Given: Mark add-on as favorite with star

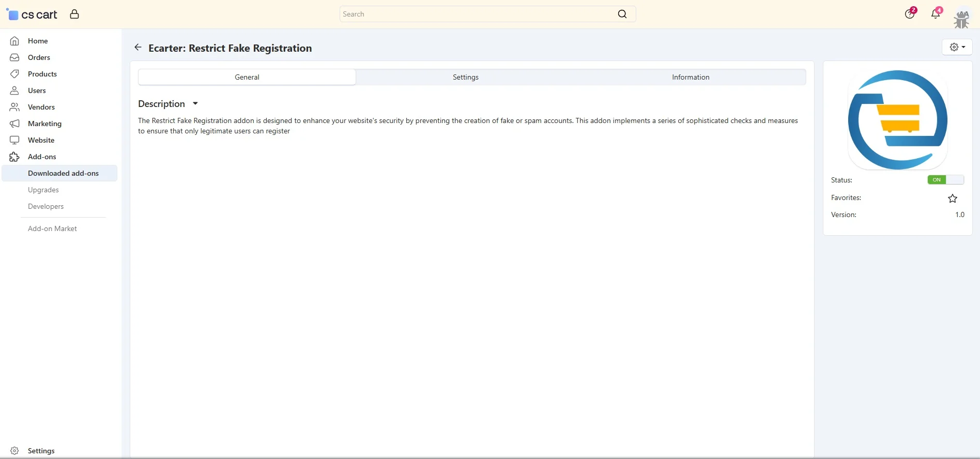Looking at the screenshot, I should pos(953,198).
